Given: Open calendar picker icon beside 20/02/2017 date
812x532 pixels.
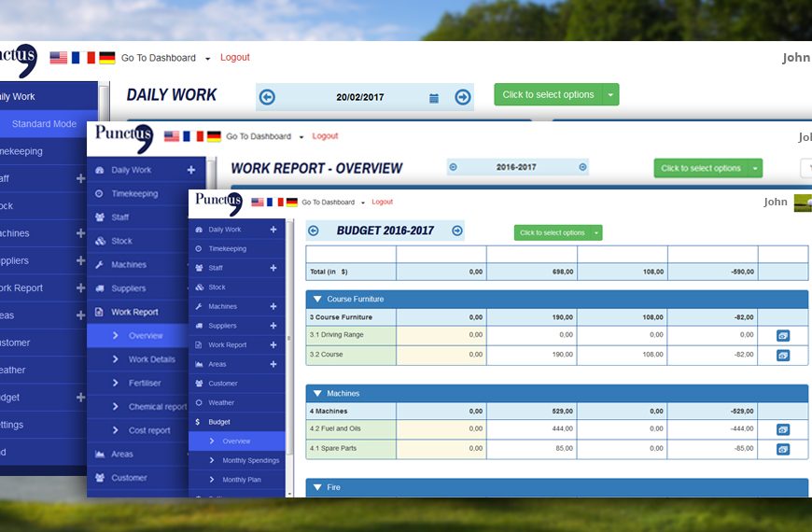Looking at the screenshot, I should [x=434, y=98].
